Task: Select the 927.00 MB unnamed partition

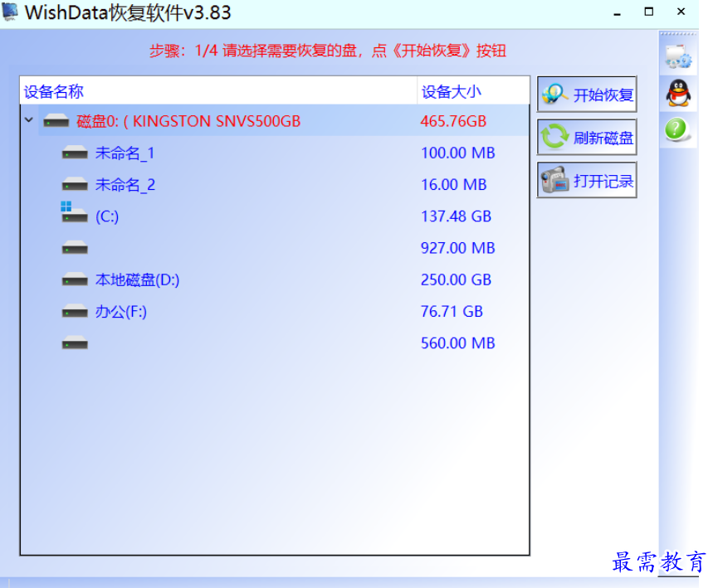Action: click(x=74, y=248)
